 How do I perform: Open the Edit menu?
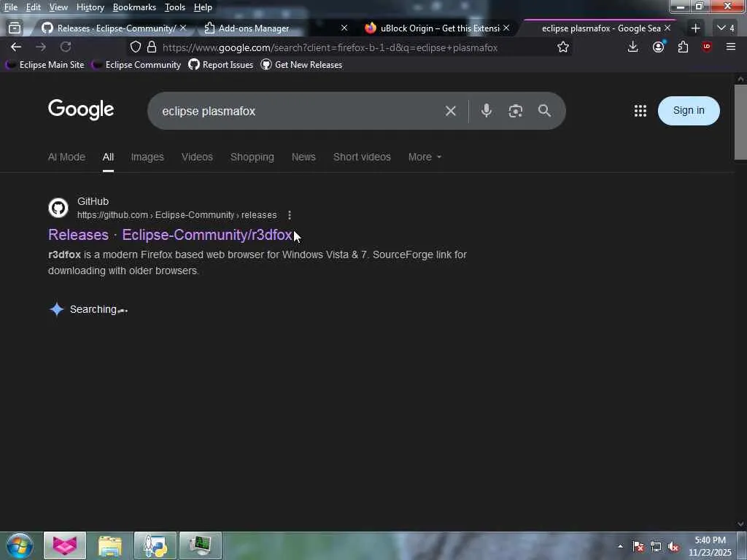[33, 7]
